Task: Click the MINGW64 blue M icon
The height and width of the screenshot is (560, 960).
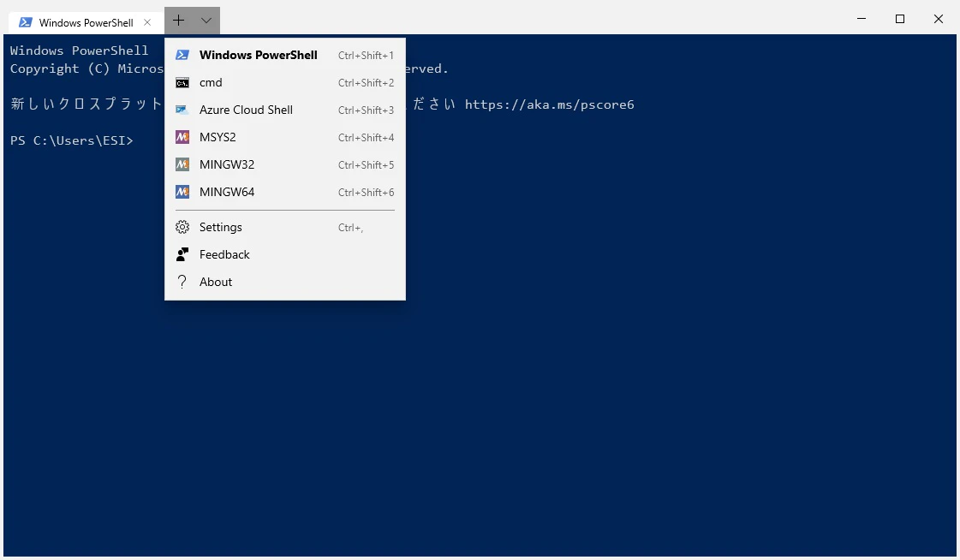Action: click(182, 192)
